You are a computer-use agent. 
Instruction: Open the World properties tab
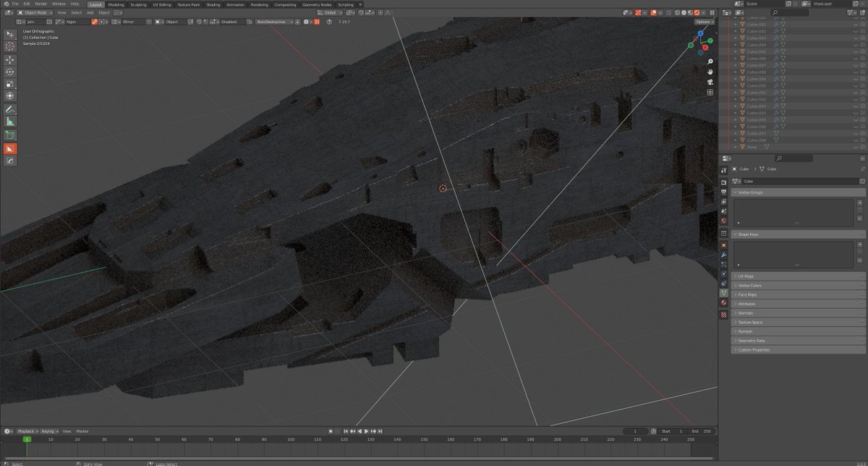coord(724,221)
